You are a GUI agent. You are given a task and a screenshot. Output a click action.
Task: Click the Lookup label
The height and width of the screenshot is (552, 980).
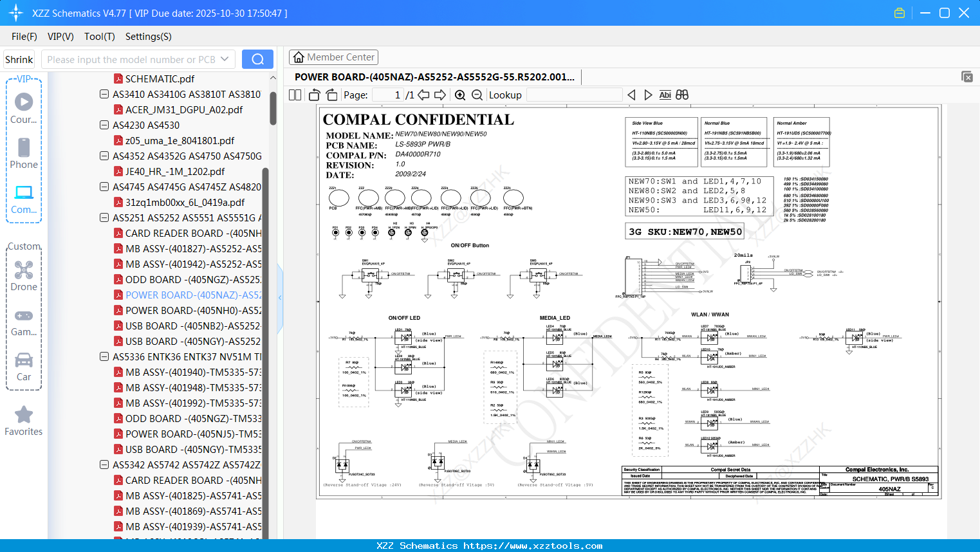(505, 95)
